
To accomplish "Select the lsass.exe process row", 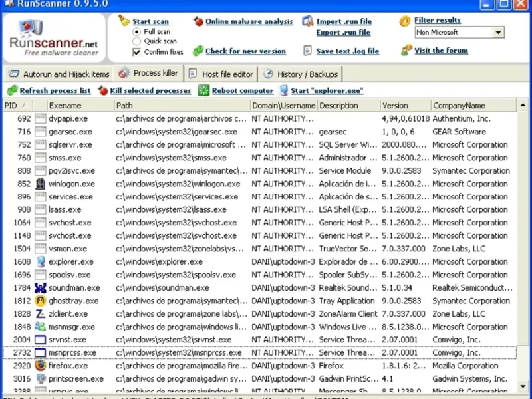I will pos(260,209).
